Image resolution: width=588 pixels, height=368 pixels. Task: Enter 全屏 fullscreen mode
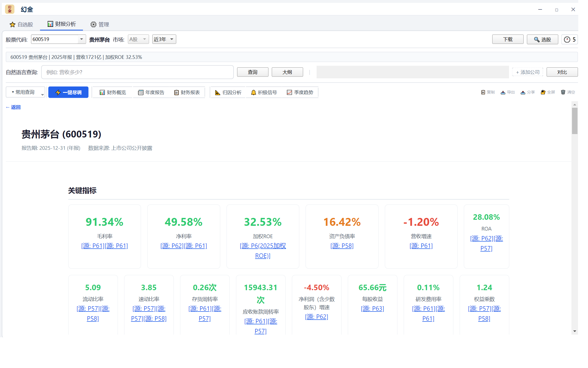tap(548, 92)
